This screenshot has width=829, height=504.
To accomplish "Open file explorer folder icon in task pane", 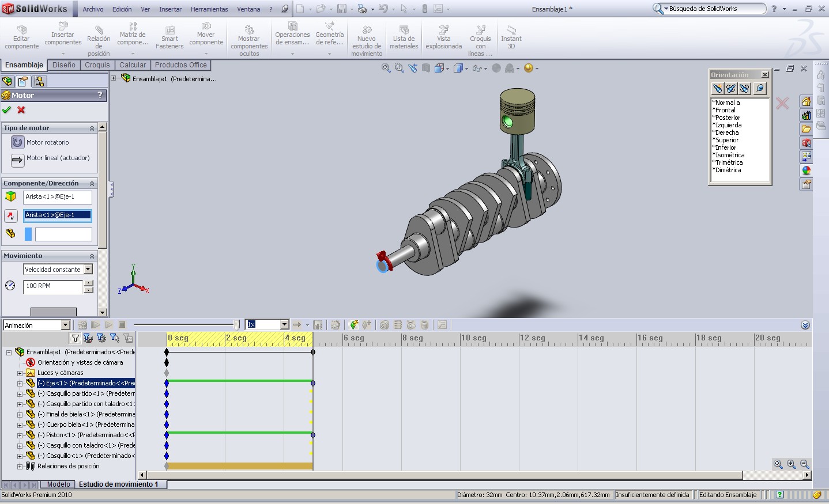I will click(806, 129).
